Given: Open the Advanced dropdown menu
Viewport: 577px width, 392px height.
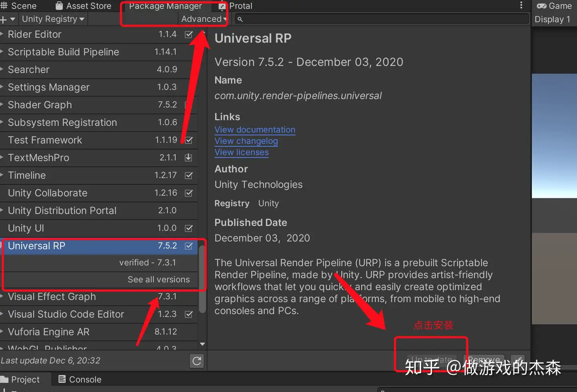Looking at the screenshot, I should tap(204, 19).
